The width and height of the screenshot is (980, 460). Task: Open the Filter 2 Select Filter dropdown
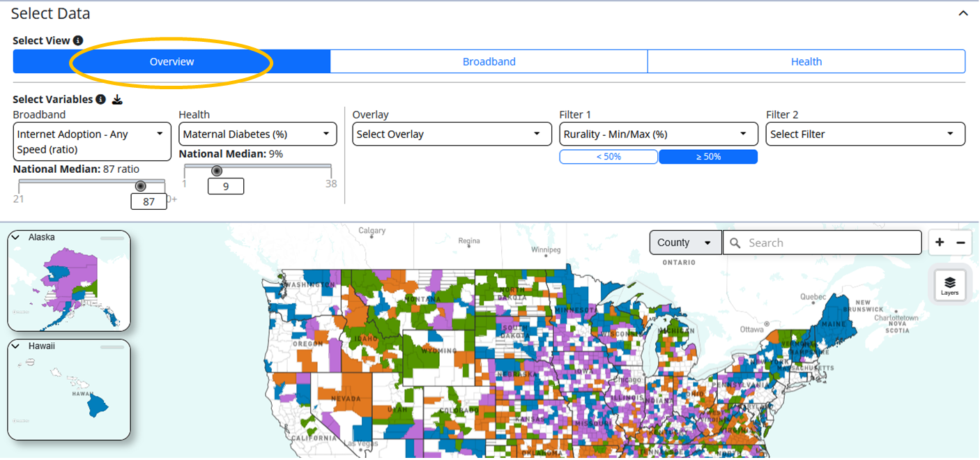865,134
